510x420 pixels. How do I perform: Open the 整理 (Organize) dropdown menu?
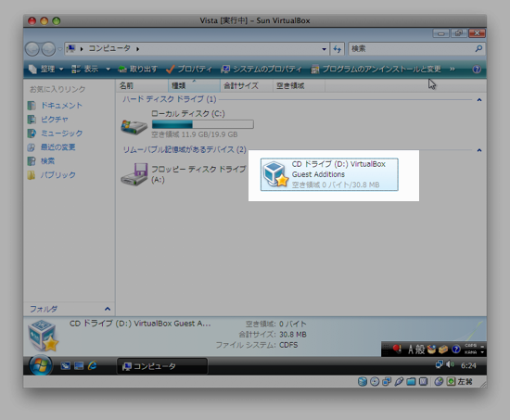tap(45, 69)
